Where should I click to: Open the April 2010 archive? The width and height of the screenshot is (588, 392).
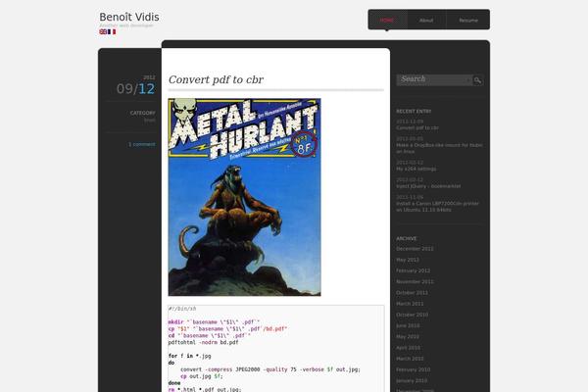coord(408,348)
